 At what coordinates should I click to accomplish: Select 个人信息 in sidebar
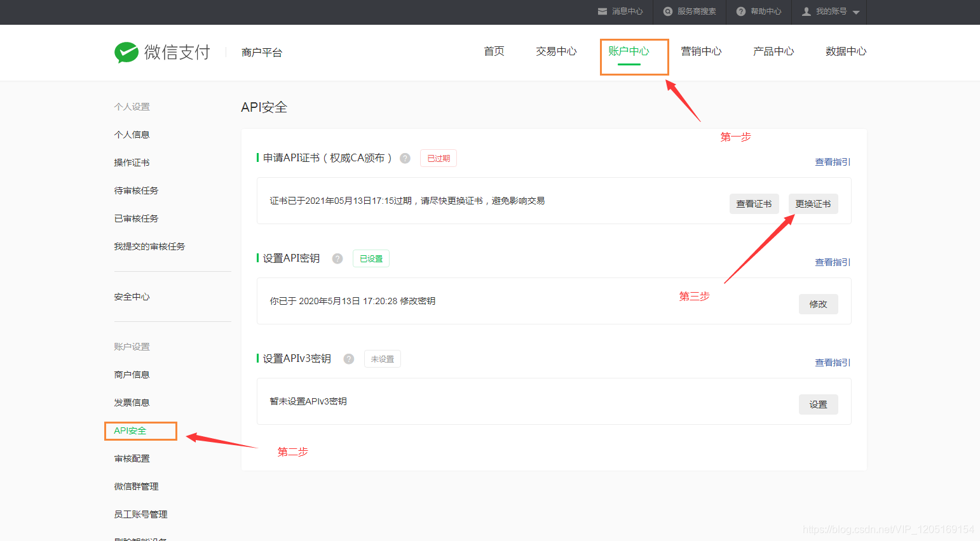tap(132, 135)
